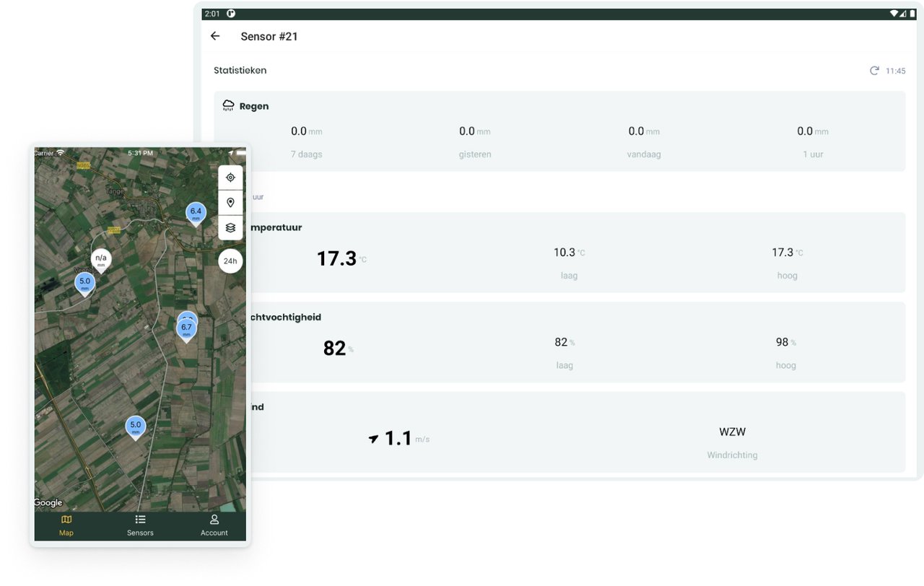The height and width of the screenshot is (586, 924).
Task: Click the 10.3 °C laag temperature
Action: [569, 253]
